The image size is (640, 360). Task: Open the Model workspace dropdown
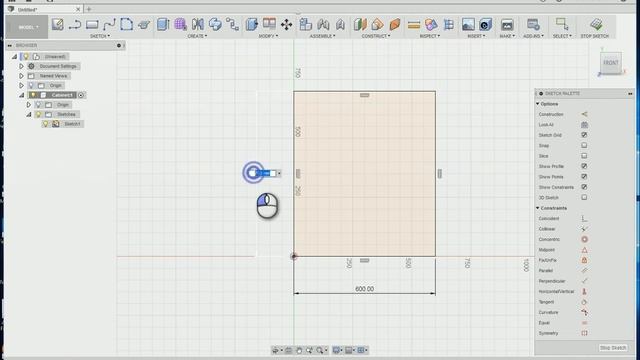tap(27, 27)
